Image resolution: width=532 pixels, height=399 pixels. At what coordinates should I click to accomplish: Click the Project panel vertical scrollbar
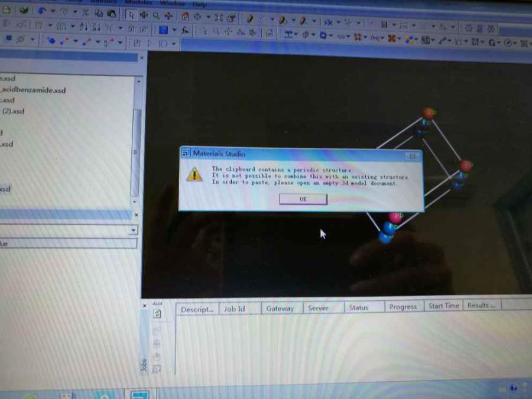pos(136,152)
